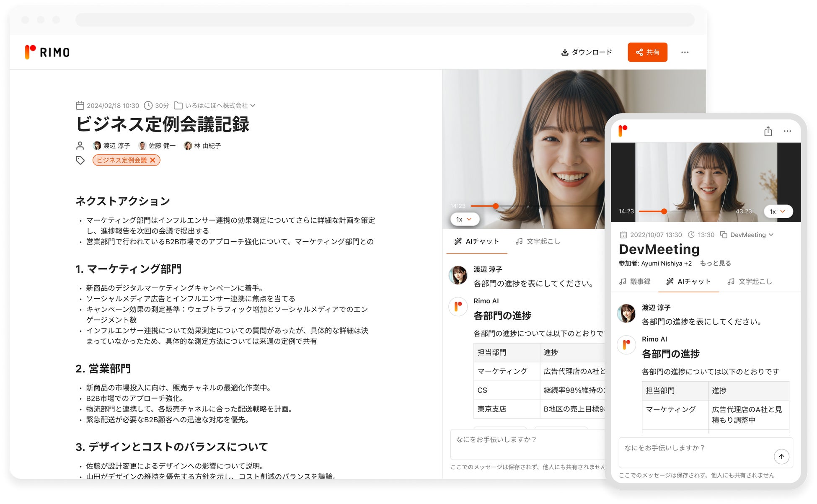Open 1x speed selector on mobile video

coord(778,212)
